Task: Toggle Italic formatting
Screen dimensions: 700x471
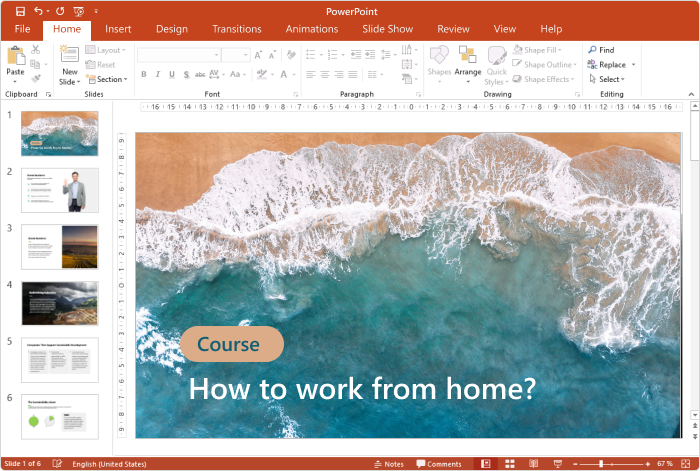Action: pos(158,75)
